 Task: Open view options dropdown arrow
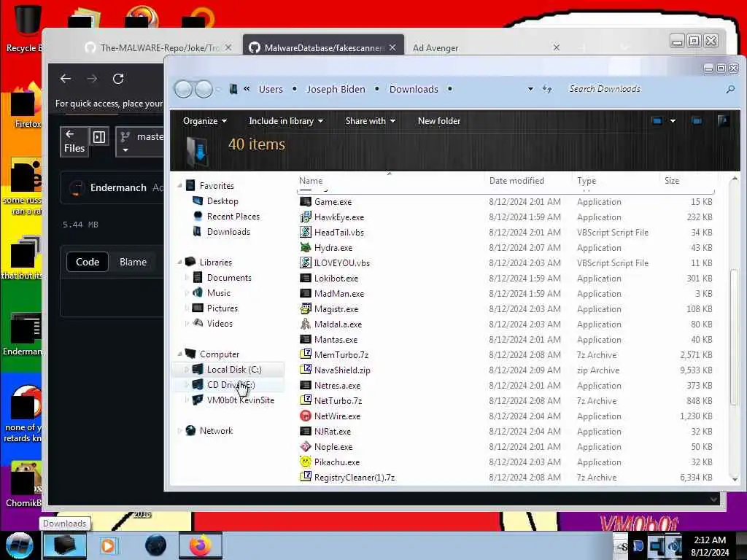click(x=673, y=121)
